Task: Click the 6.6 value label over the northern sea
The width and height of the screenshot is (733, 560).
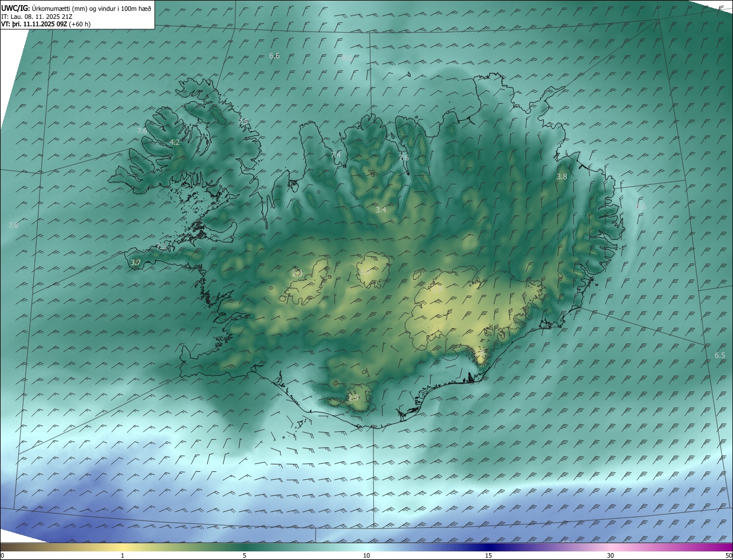Action: click(274, 56)
